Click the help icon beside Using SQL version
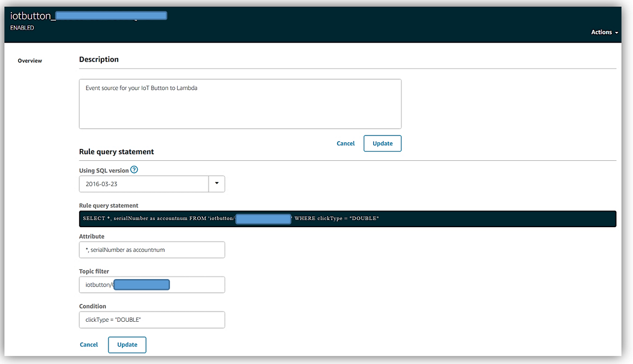 point(134,171)
